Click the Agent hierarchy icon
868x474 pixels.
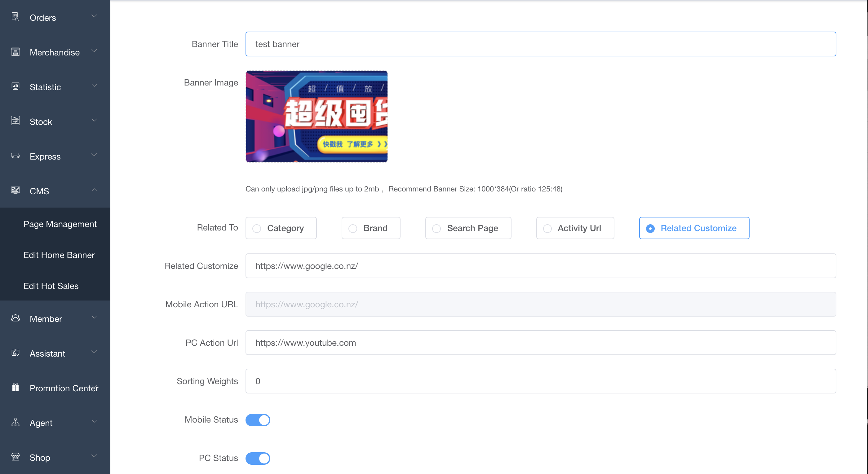click(15, 422)
